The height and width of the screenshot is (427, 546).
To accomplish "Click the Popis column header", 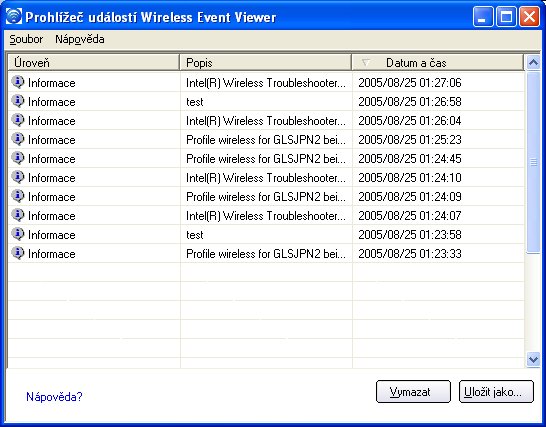I will coord(265,63).
